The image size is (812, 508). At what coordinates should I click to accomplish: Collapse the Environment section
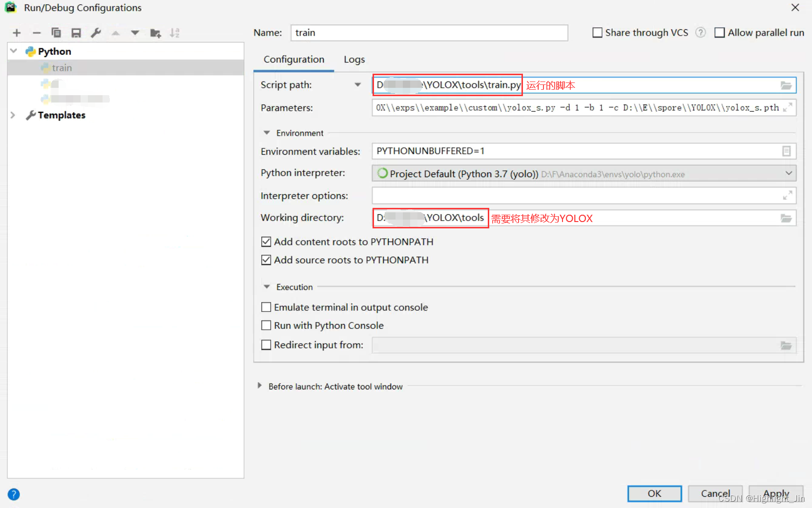click(x=266, y=132)
